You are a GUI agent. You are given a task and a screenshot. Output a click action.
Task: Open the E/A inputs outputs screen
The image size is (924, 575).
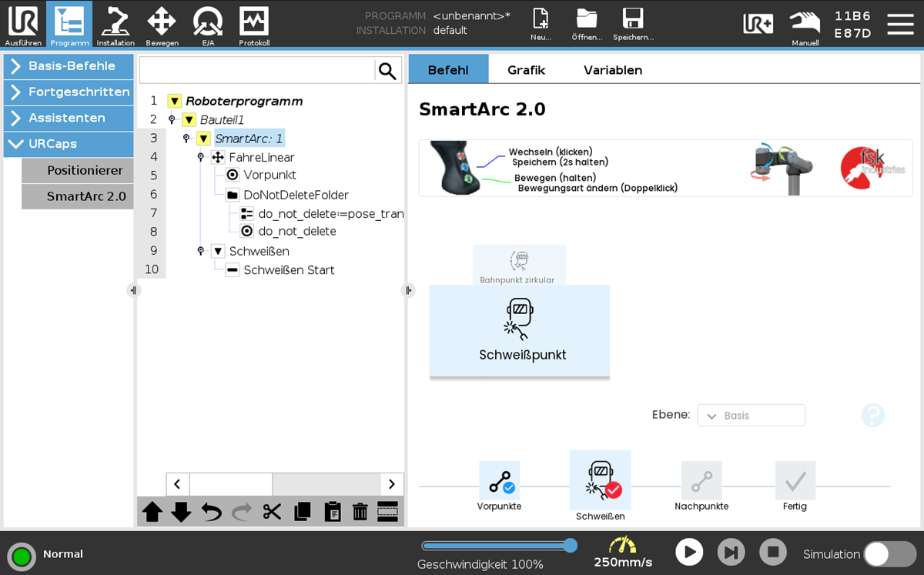click(x=208, y=24)
